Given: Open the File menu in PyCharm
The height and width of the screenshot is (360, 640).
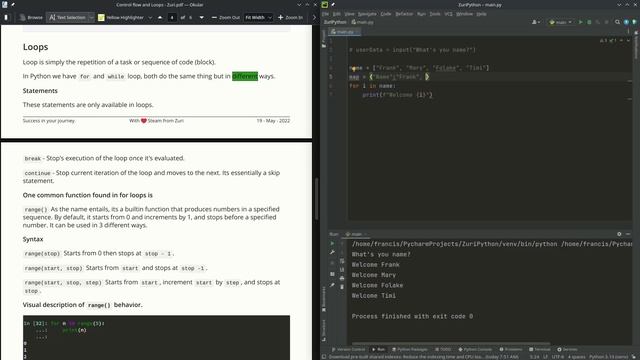Looking at the screenshot, I should pos(325,14).
